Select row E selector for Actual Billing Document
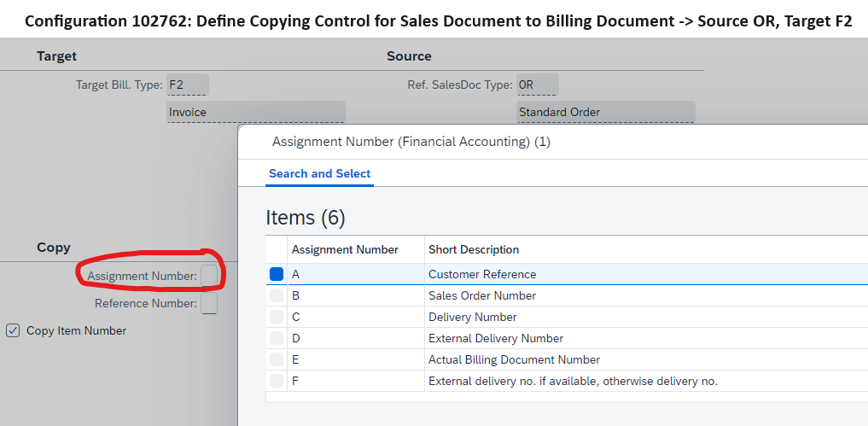This screenshot has height=426, width=868. [277, 359]
